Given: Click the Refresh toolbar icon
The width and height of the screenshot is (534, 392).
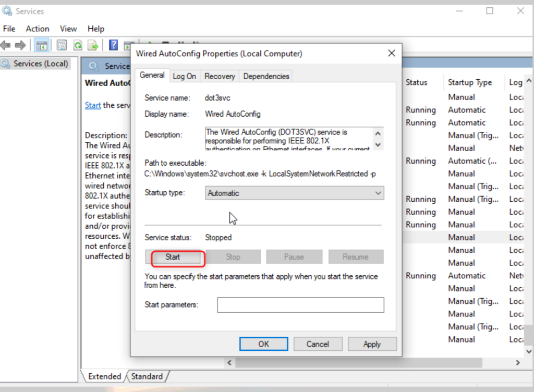Looking at the screenshot, I should pos(78,45).
